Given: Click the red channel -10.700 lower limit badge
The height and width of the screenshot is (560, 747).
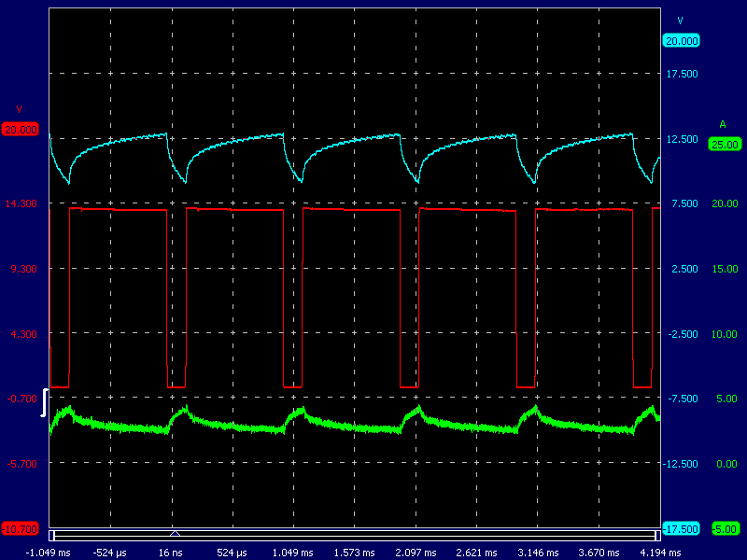Looking at the screenshot, I should 20,529.
